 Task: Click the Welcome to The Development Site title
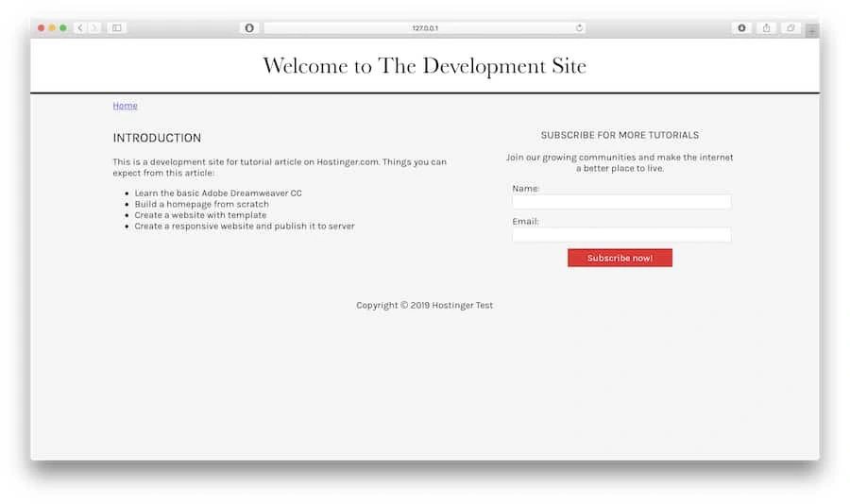(x=424, y=66)
